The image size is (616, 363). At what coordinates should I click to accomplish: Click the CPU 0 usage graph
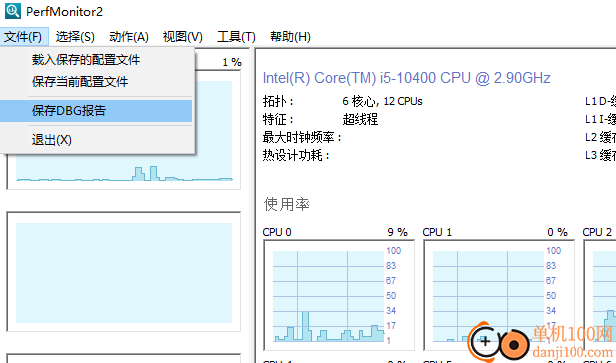tap(339, 295)
